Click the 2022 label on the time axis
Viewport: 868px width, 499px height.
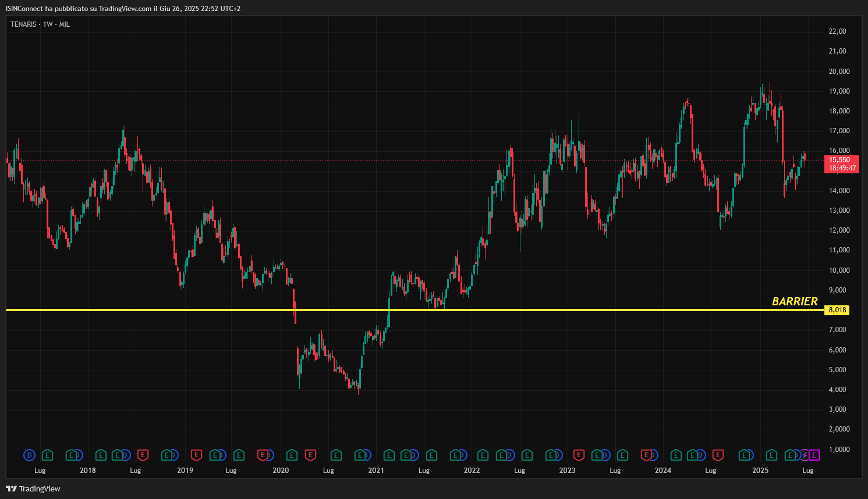[x=472, y=471]
